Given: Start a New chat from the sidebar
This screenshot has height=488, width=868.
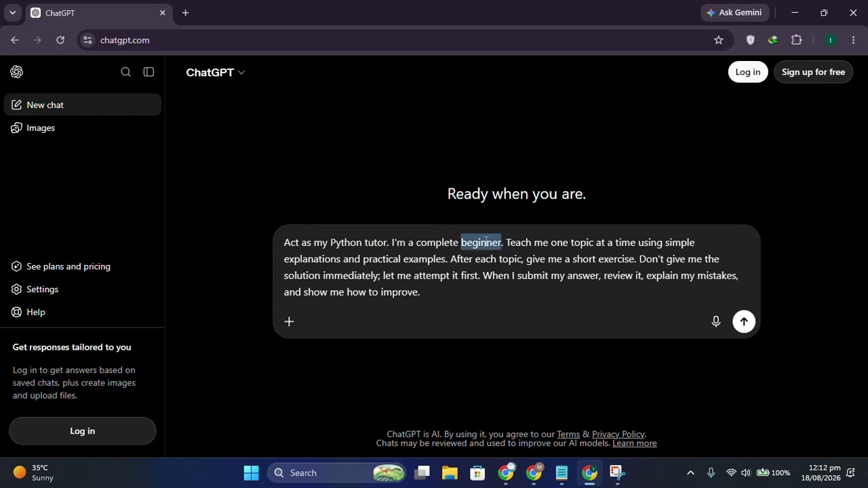Looking at the screenshot, I should pos(83,105).
